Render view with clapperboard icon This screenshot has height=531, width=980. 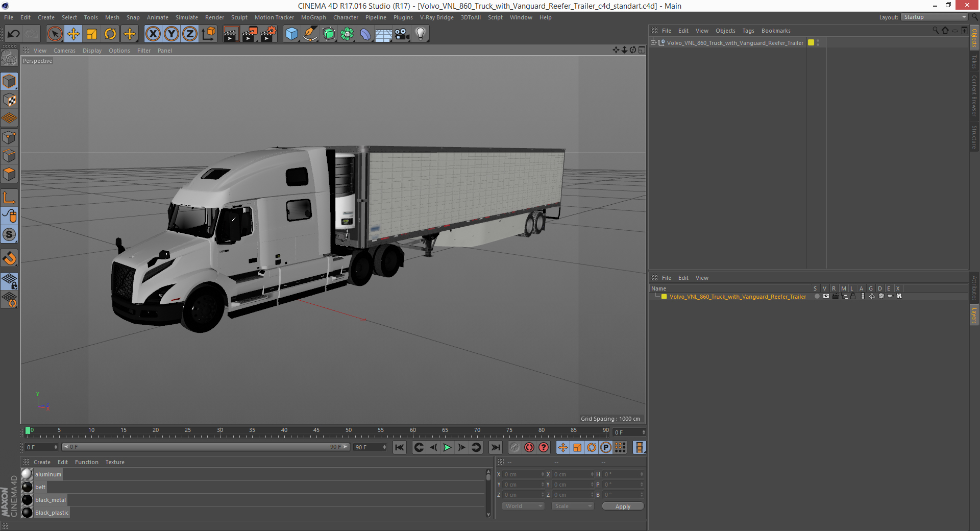[x=231, y=34]
